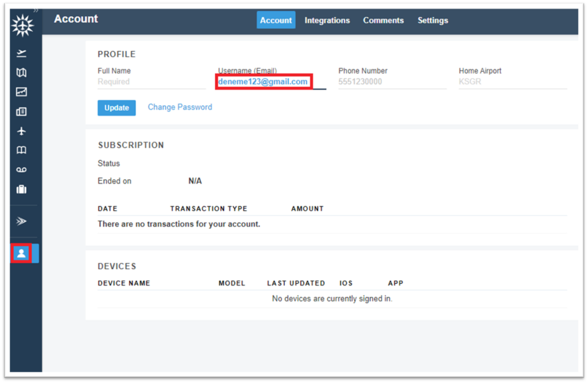Switch to the Account tab
The width and height of the screenshot is (588, 383).
[x=276, y=20]
